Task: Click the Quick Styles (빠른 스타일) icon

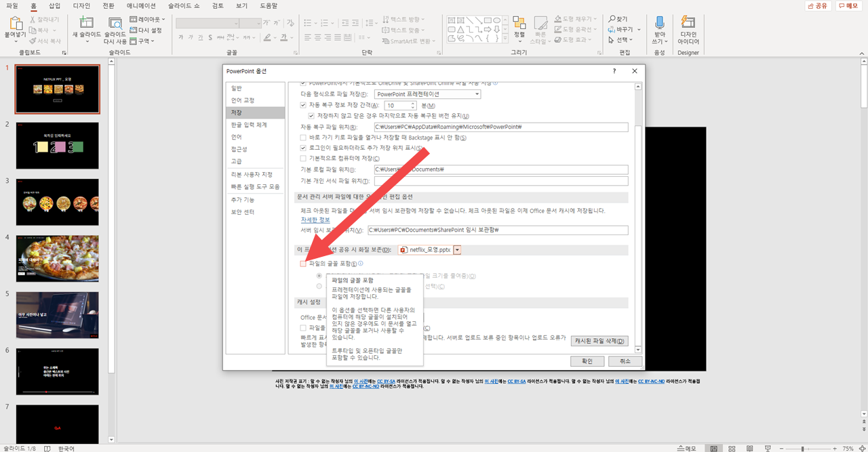Action: coord(540,23)
